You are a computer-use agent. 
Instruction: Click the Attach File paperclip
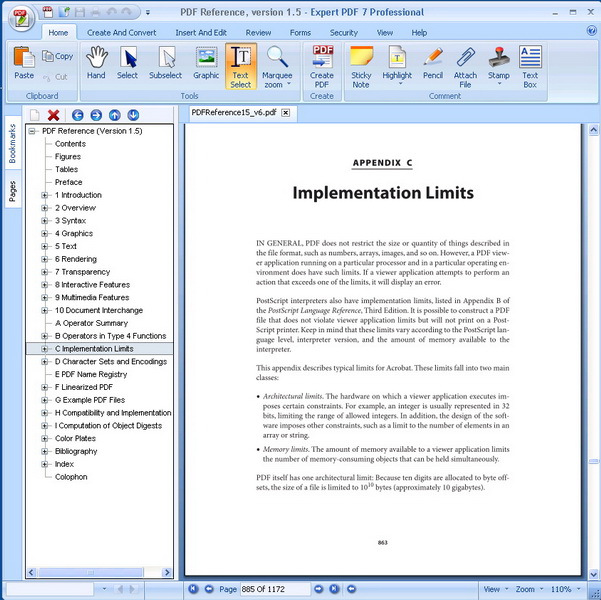pyautogui.click(x=465, y=66)
